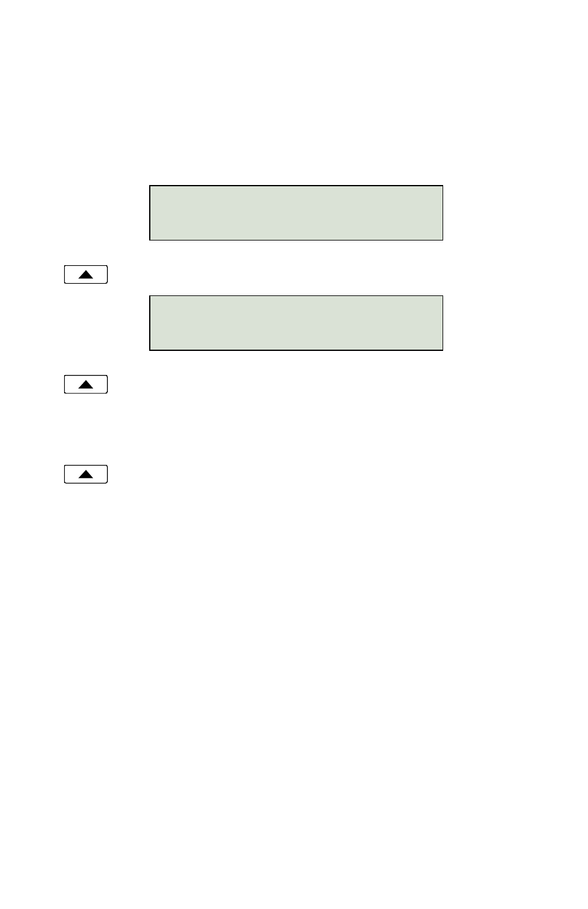Click the up-arrow button directly below the second display panel

(86, 384)
